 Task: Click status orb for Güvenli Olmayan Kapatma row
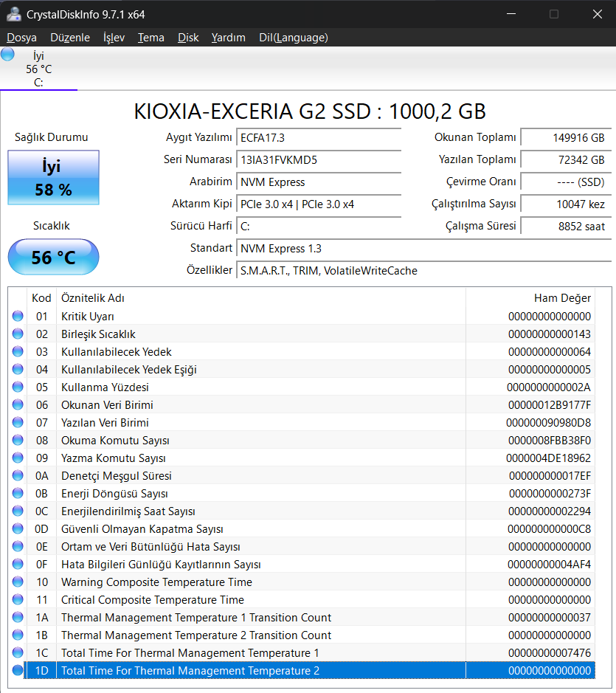coord(18,528)
